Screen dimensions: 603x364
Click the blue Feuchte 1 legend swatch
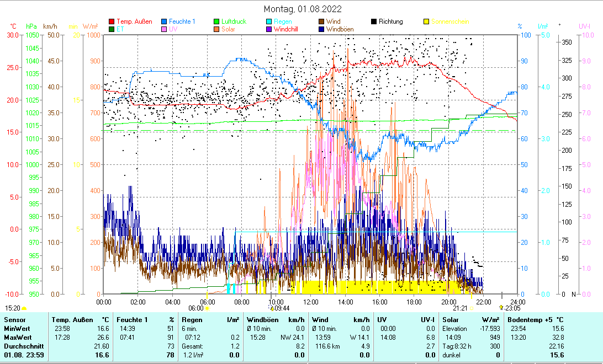164,22
